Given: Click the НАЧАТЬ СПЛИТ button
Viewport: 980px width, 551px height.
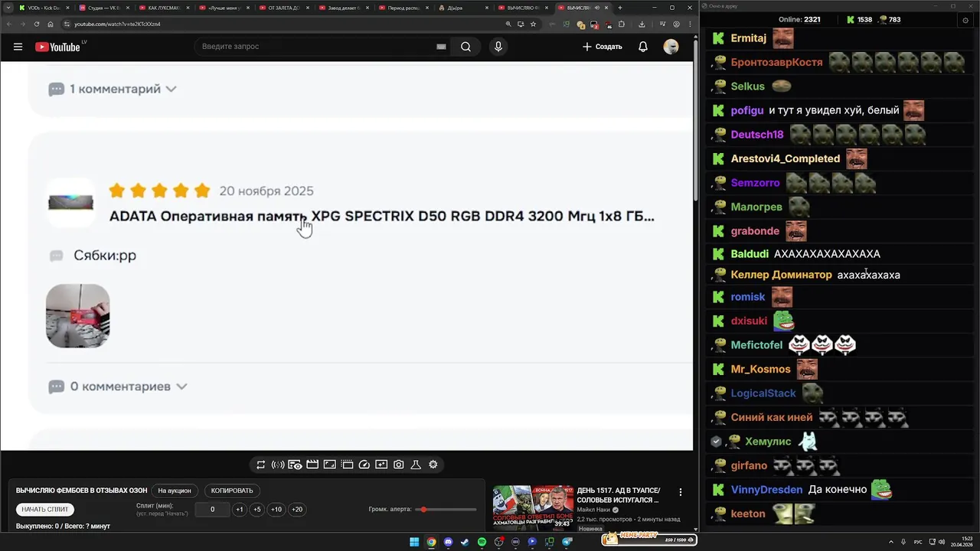Looking at the screenshot, I should [45, 509].
